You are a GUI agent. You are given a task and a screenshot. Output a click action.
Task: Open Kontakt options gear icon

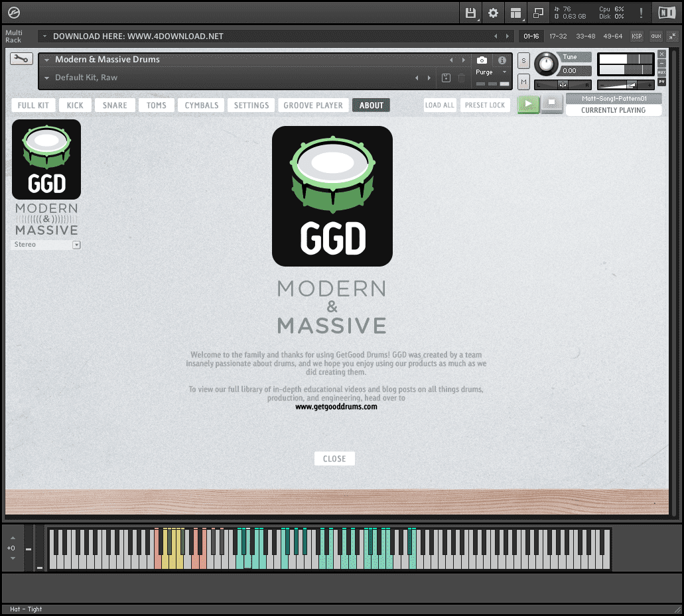[493, 13]
